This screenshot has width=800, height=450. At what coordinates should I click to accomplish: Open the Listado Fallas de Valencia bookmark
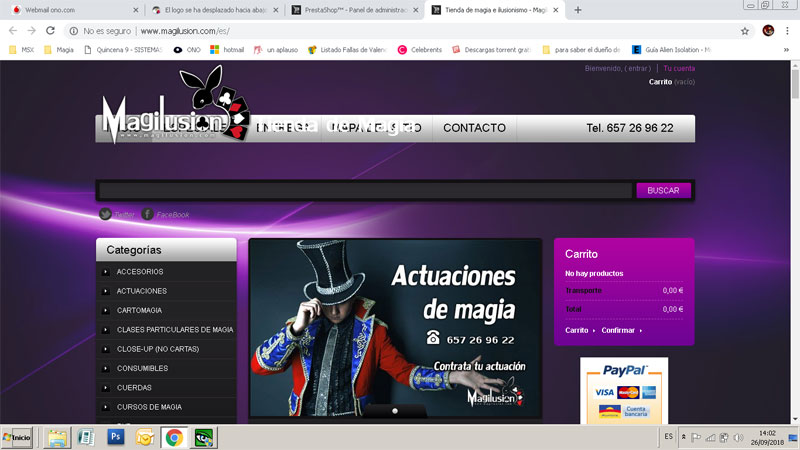coord(347,49)
